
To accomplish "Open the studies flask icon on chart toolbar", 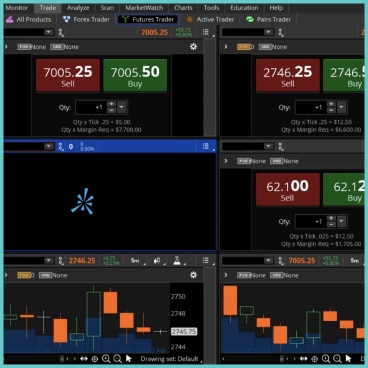I will click(x=177, y=261).
